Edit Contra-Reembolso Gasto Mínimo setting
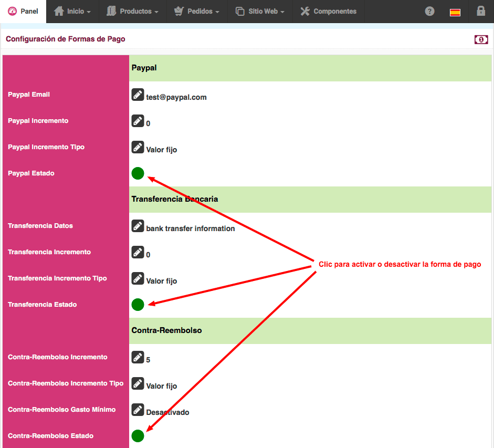 pos(138,410)
